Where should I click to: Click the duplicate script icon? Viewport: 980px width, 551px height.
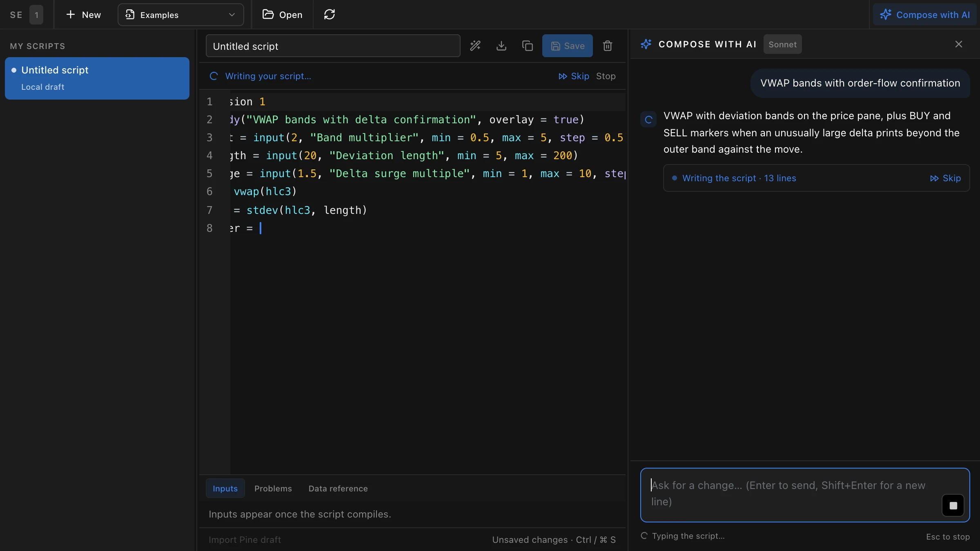tap(528, 46)
